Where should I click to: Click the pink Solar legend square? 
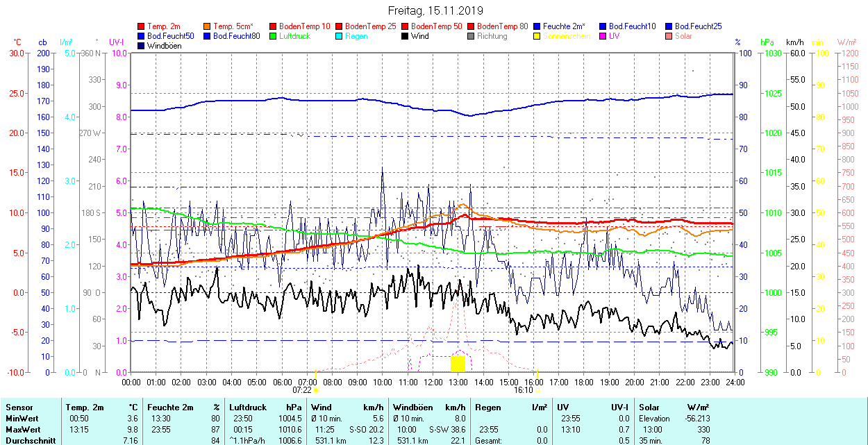click(x=669, y=36)
